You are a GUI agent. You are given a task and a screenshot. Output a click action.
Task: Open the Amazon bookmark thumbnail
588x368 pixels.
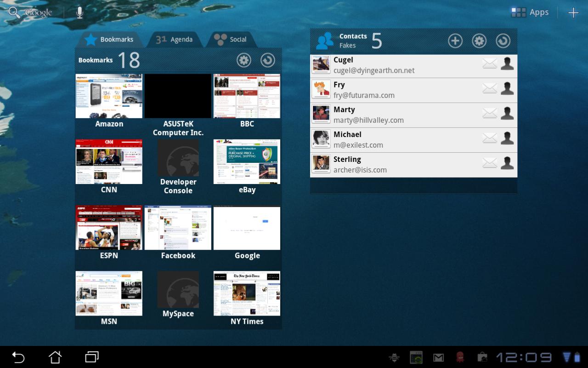[x=109, y=96]
